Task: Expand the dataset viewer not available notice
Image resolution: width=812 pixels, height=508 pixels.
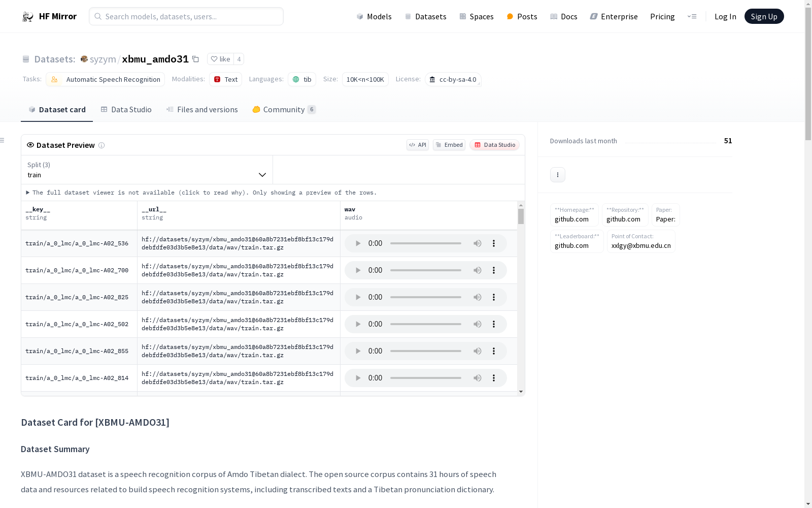Action: click(201, 193)
